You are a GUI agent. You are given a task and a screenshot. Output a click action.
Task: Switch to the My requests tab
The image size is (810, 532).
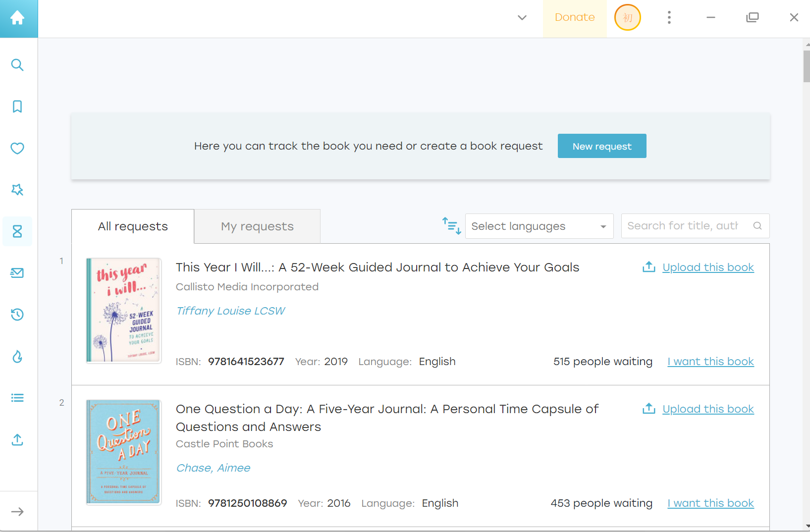[x=257, y=226]
